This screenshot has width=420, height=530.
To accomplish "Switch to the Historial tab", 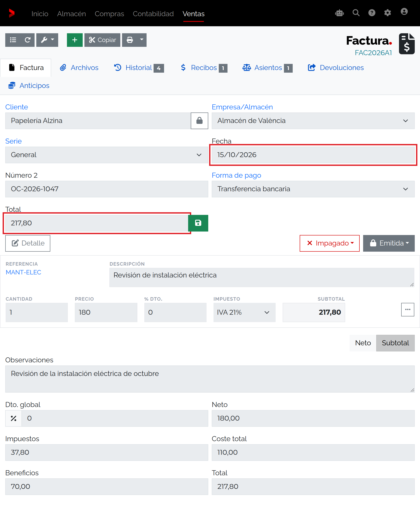I will point(139,68).
